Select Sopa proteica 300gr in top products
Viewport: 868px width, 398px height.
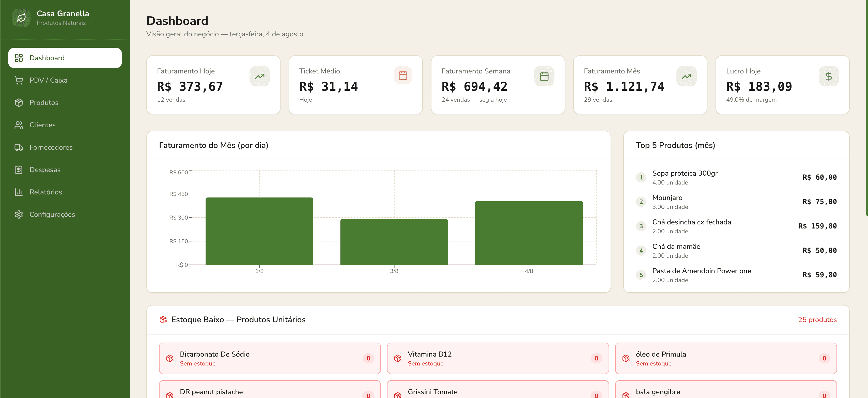[736, 177]
